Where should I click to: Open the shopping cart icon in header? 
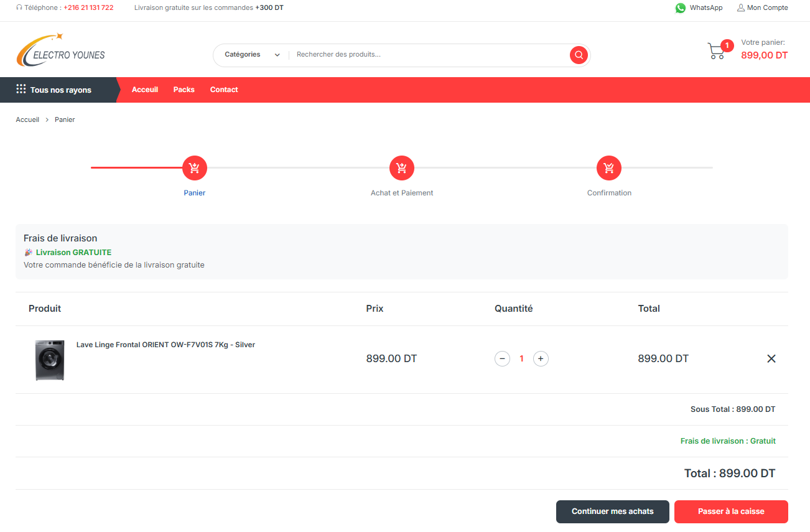pyautogui.click(x=717, y=51)
